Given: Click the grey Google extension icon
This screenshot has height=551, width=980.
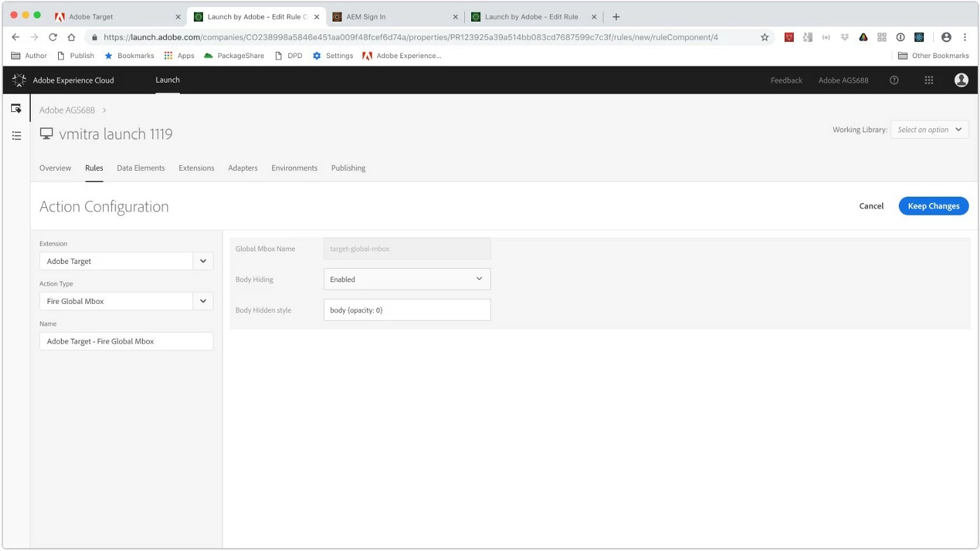Looking at the screenshot, I should (808, 37).
